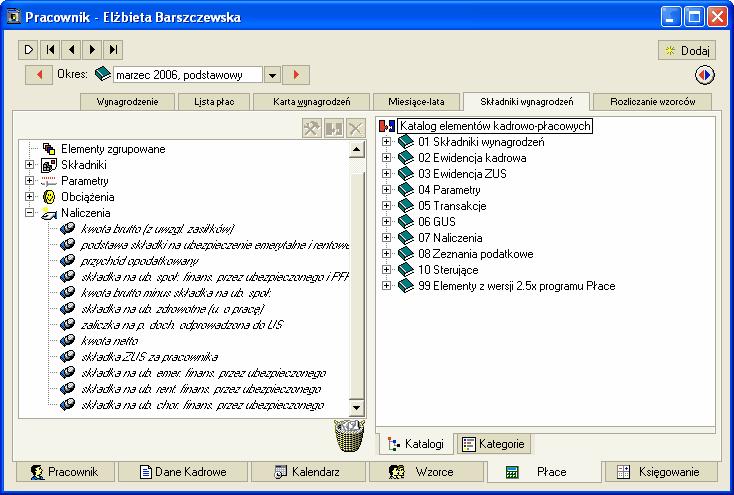Select the Składniki wynagrodzeń tab
Viewport: 734px width, 495px height.
point(527,101)
